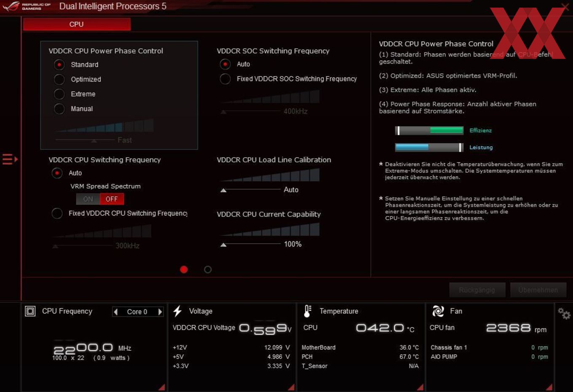The image size is (573, 392).
Task: Click the CPU fan 2368 rpm readout
Action: pyautogui.click(x=516, y=328)
